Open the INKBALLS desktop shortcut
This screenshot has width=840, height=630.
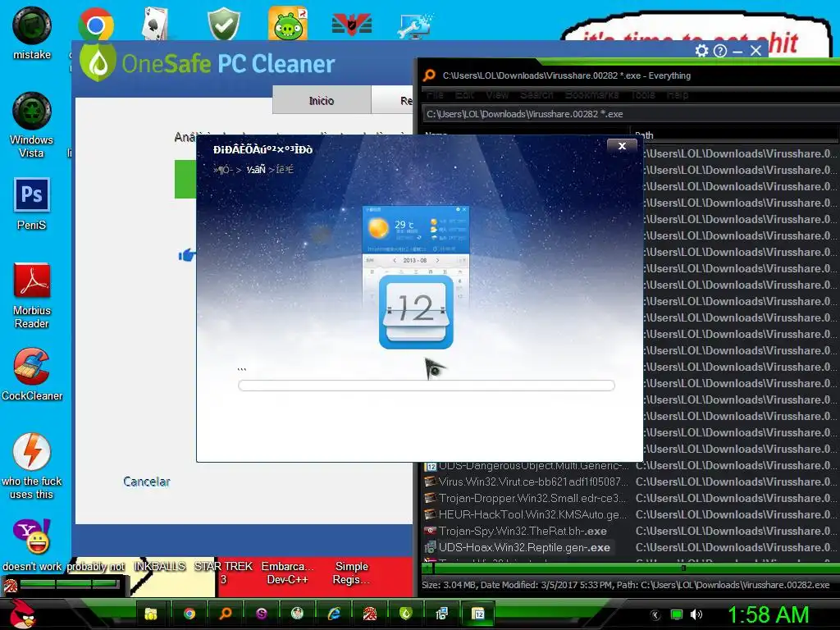pos(160,566)
